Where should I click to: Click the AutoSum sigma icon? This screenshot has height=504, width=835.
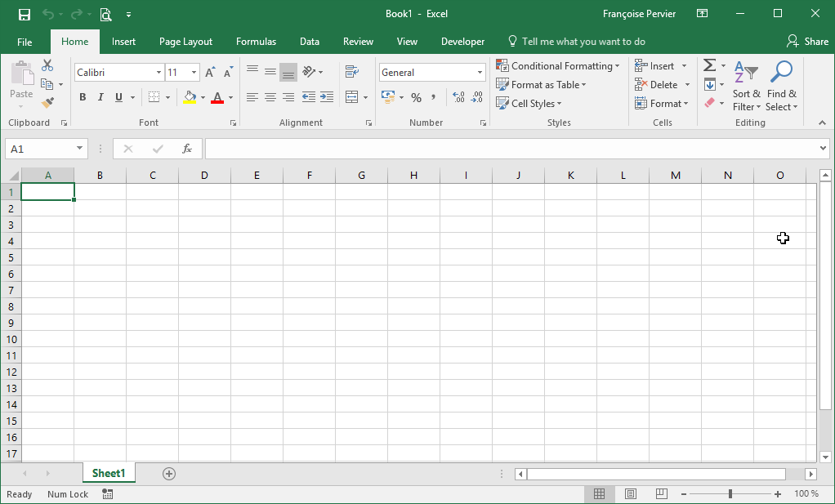pyautogui.click(x=709, y=65)
